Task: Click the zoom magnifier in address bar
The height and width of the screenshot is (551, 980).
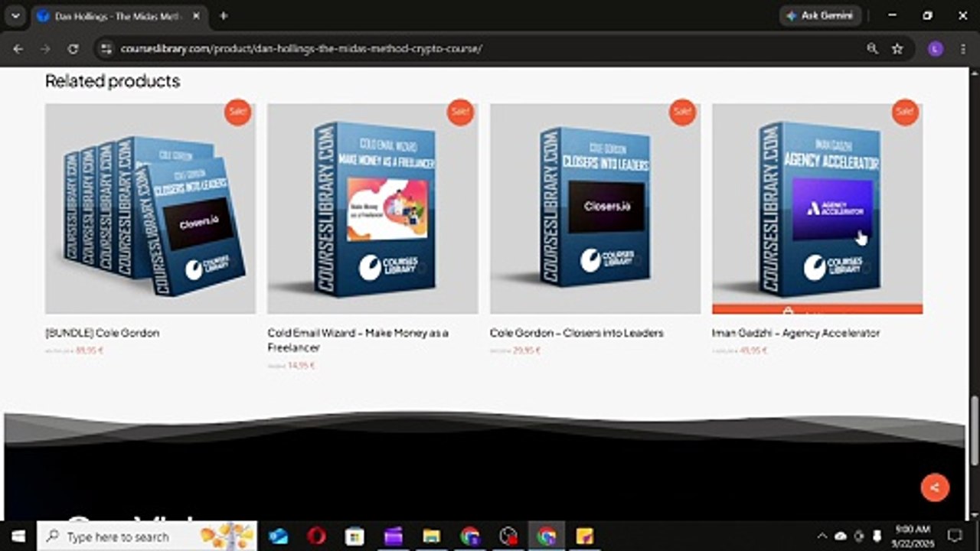Action: 872,48
